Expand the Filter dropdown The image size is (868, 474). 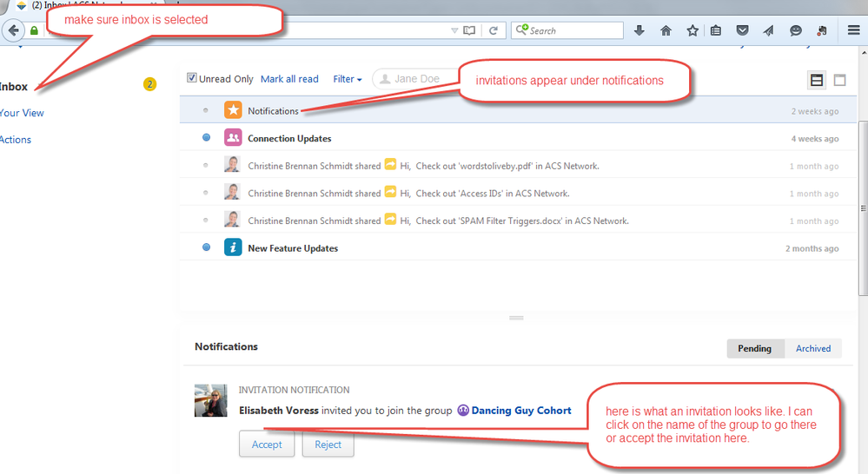[x=347, y=79]
